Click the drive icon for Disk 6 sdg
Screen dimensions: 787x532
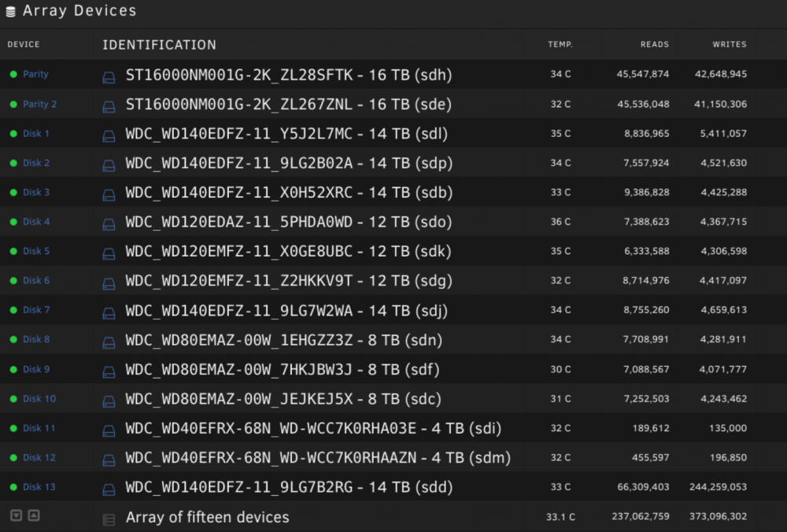[109, 283]
